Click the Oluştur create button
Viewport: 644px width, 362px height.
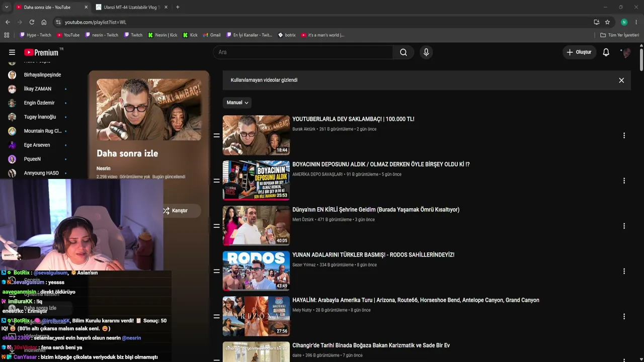tap(580, 52)
